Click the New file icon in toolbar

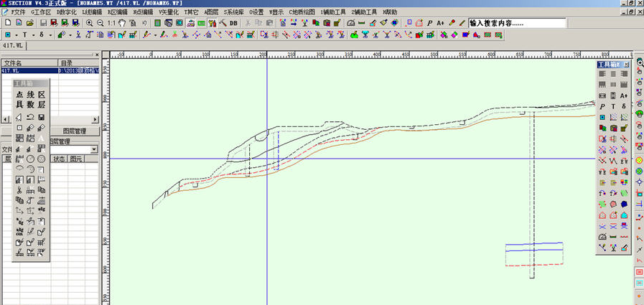pyautogui.click(x=6, y=23)
